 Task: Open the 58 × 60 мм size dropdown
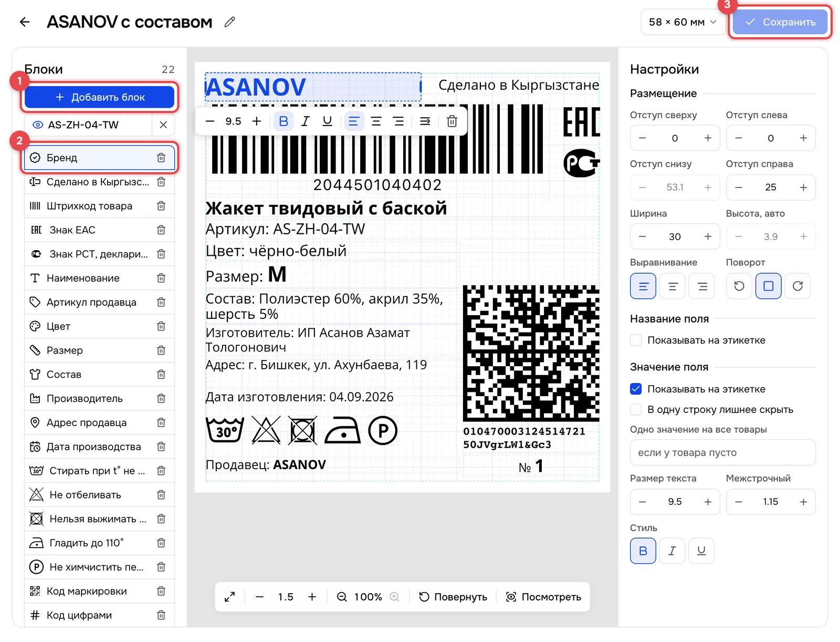[x=682, y=22]
